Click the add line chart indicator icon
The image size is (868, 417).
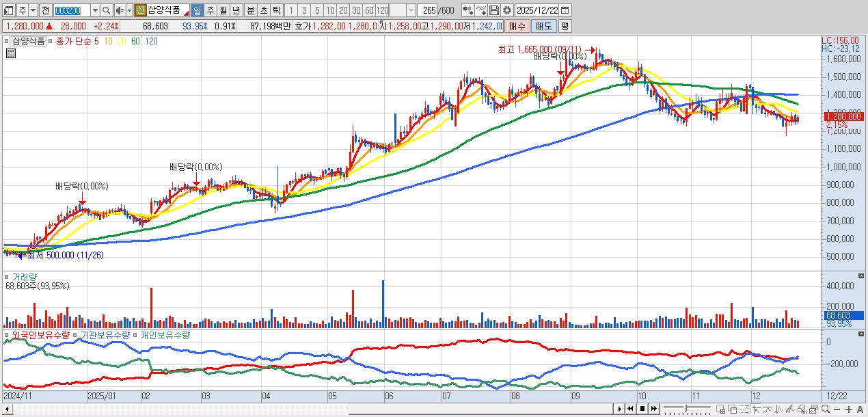click(481, 10)
